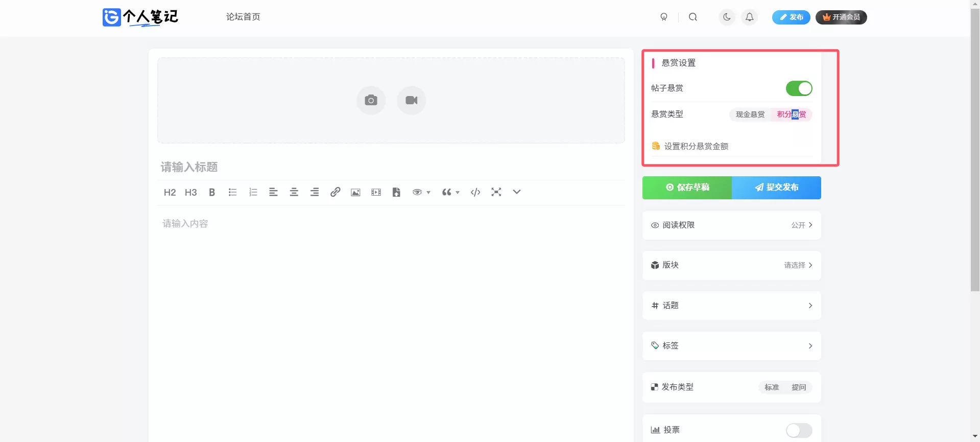Click the 设置积分悬赏金额 amount field

732,146
